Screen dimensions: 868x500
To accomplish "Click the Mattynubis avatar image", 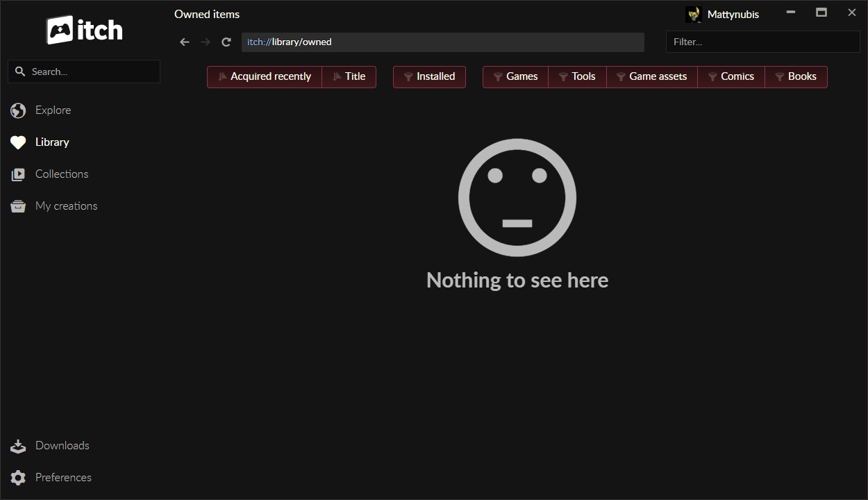I will pos(694,15).
